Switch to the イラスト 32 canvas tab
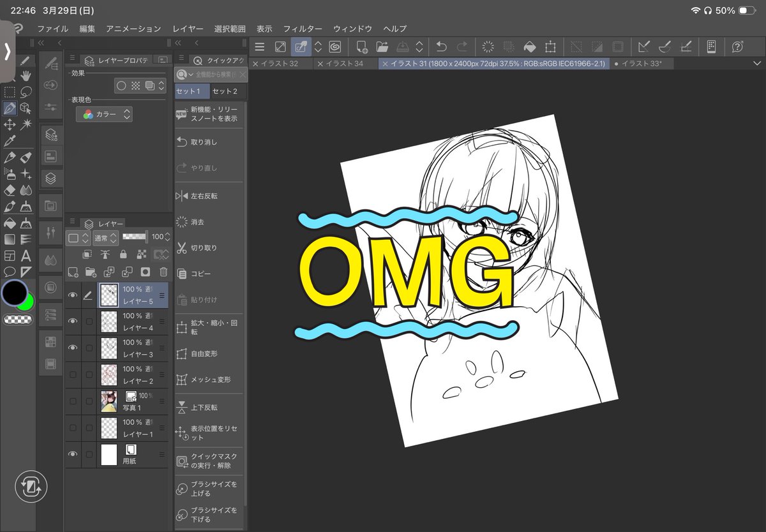766x532 pixels. [x=281, y=64]
